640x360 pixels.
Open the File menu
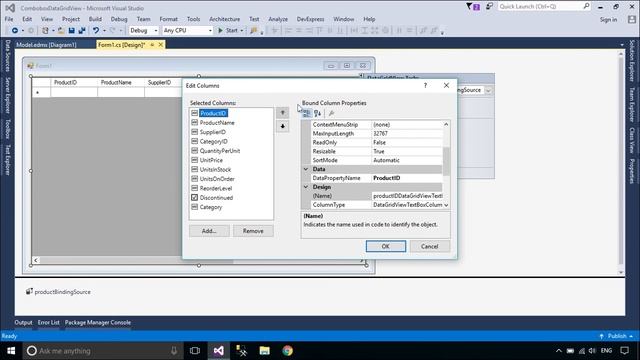[9, 19]
